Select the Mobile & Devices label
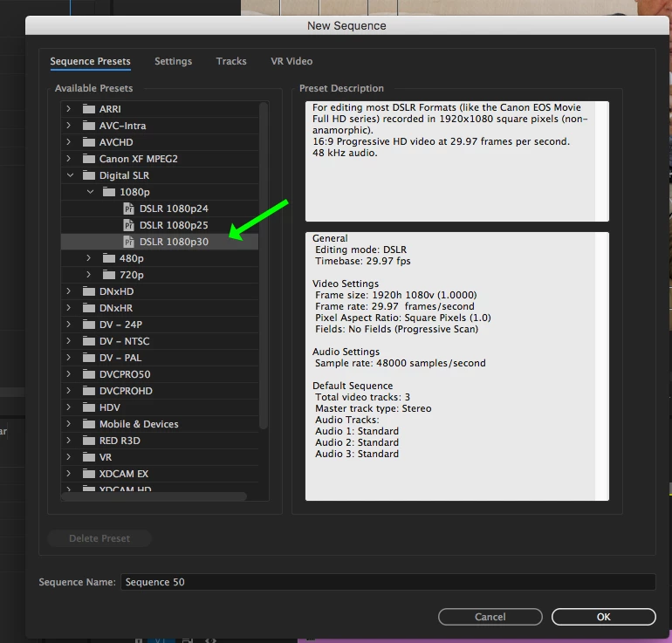The width and height of the screenshot is (672, 643). pyautogui.click(x=139, y=424)
